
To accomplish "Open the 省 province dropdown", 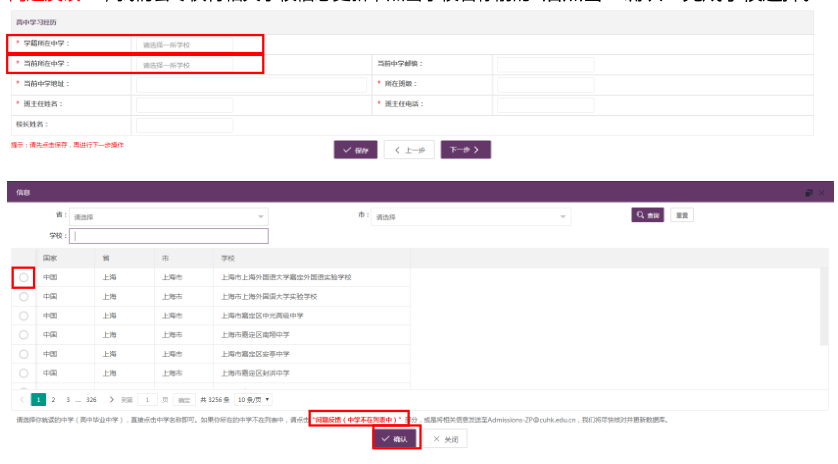I will pyautogui.click(x=168, y=216).
